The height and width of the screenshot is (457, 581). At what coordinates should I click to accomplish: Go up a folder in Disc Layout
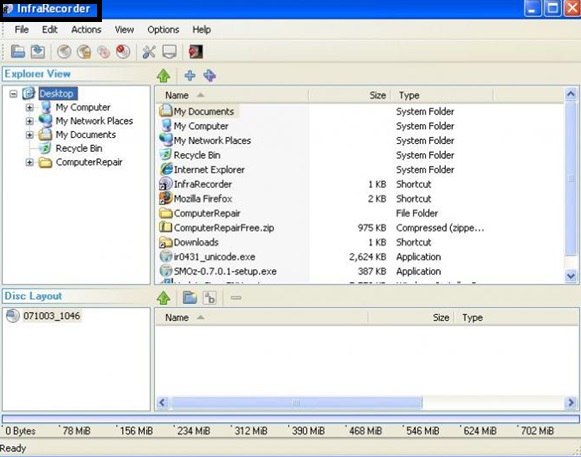coord(163,298)
